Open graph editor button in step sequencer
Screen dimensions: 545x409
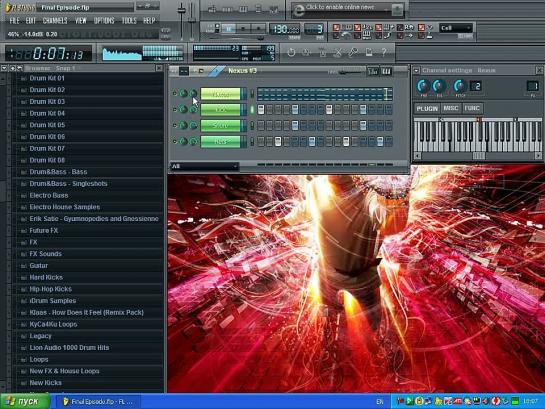[x=373, y=71]
